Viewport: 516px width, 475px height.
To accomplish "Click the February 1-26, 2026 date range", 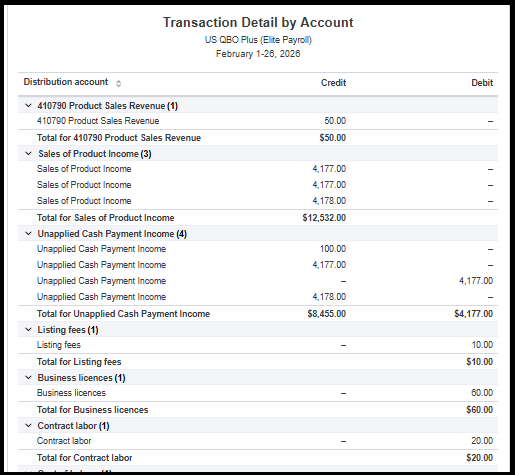I will [x=258, y=54].
